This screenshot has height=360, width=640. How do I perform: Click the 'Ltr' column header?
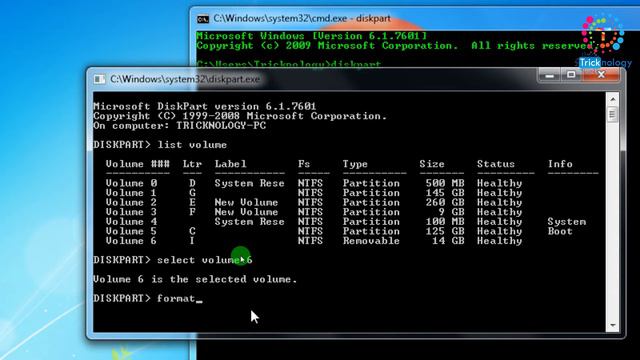[192, 164]
